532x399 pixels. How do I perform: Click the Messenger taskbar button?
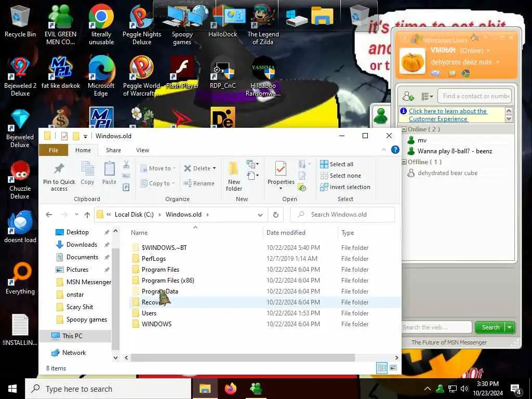pyautogui.click(x=256, y=389)
